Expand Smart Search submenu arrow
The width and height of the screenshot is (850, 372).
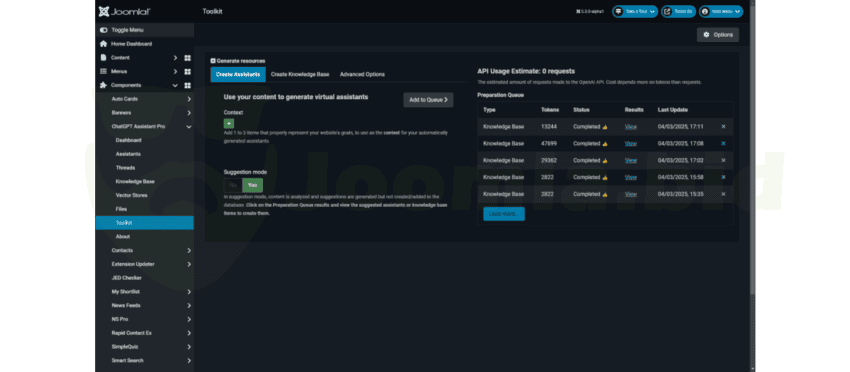(189, 361)
